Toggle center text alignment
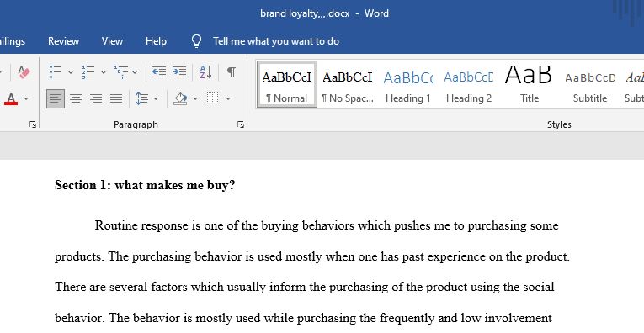This screenshot has width=644, height=333. (76, 98)
